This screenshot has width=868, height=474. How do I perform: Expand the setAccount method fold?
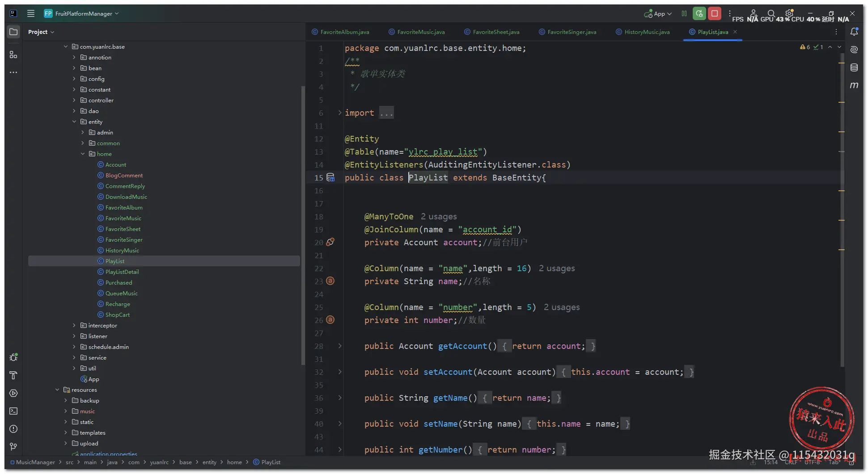coord(340,372)
